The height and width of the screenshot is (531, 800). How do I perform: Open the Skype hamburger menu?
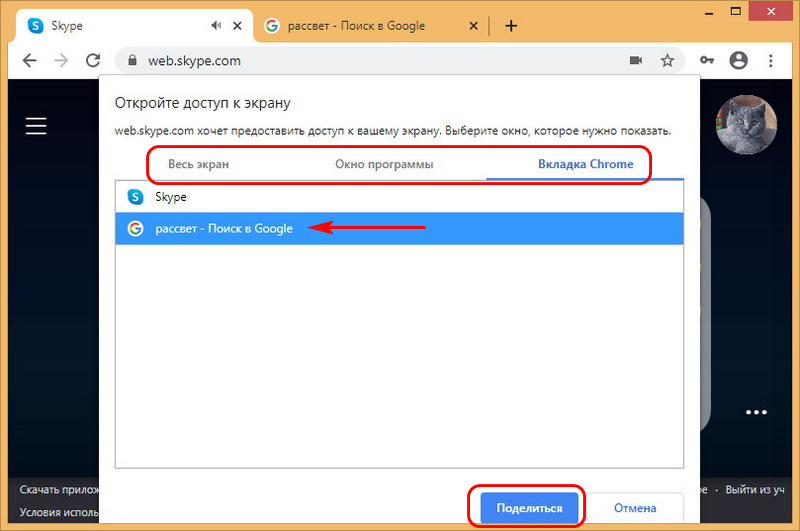pyautogui.click(x=36, y=126)
